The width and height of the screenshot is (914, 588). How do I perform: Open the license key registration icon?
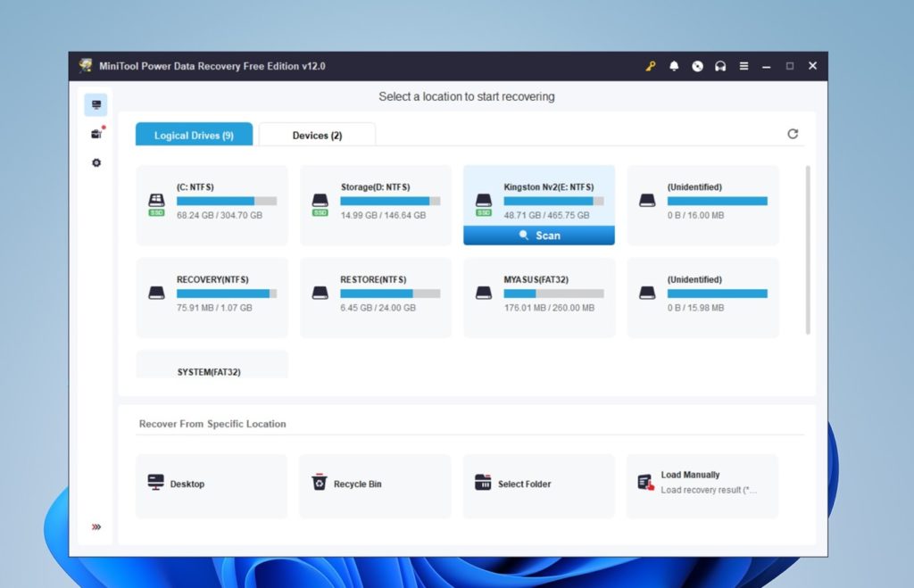coord(650,65)
